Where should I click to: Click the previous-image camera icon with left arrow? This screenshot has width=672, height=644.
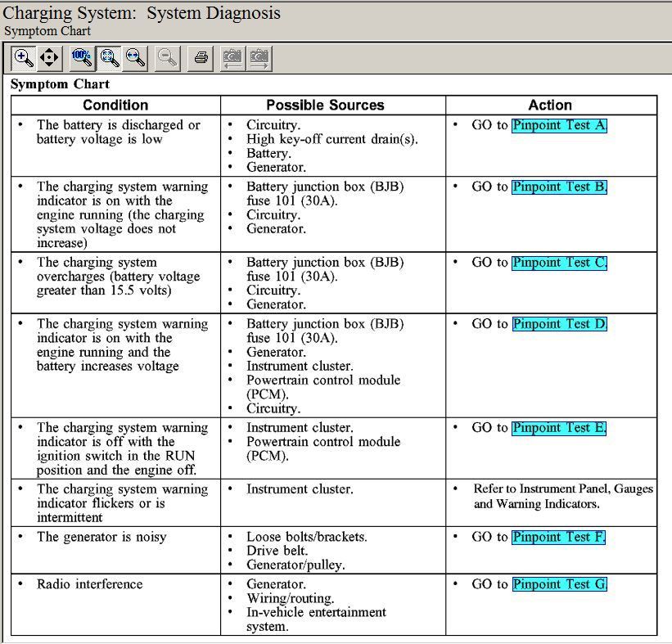coord(233,58)
